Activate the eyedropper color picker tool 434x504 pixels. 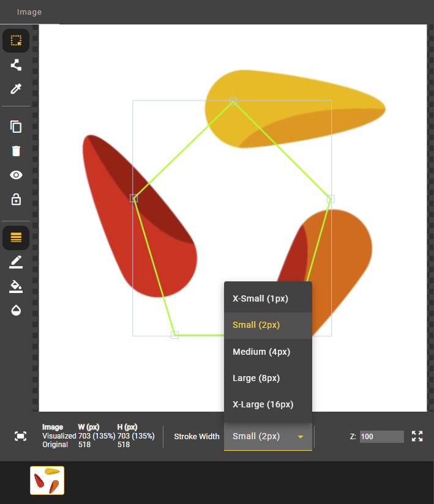pos(16,89)
